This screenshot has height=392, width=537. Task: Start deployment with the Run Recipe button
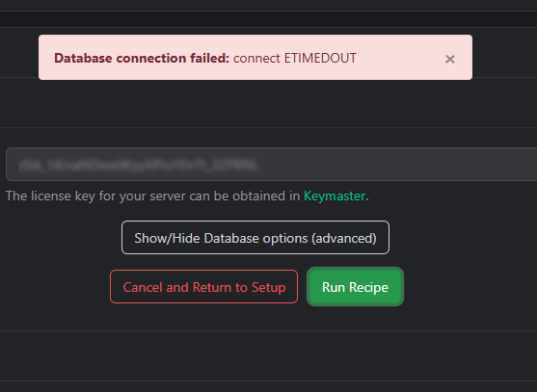pyautogui.click(x=355, y=287)
